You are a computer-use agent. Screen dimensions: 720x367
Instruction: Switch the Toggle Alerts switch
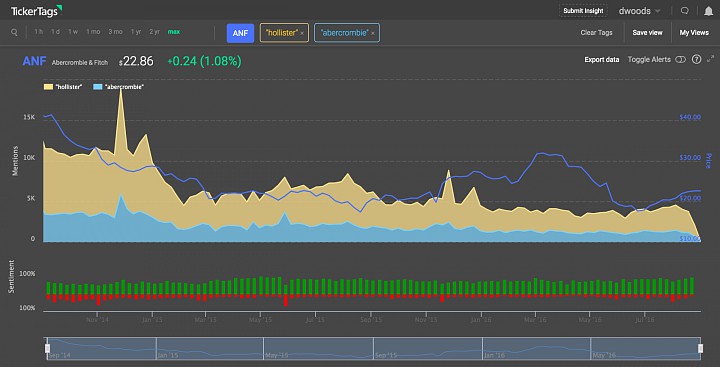pyautogui.click(x=681, y=59)
